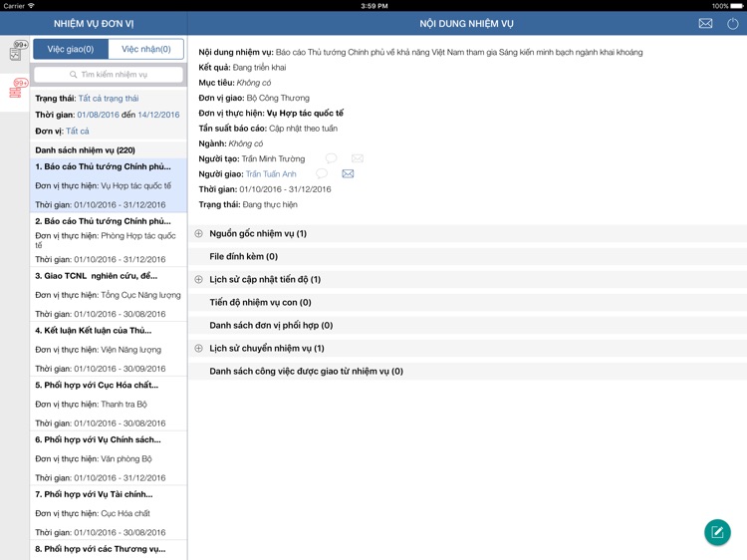Open Danh sách công việc được giao section
Image resolution: width=747 pixels, height=560 pixels.
coord(468,371)
